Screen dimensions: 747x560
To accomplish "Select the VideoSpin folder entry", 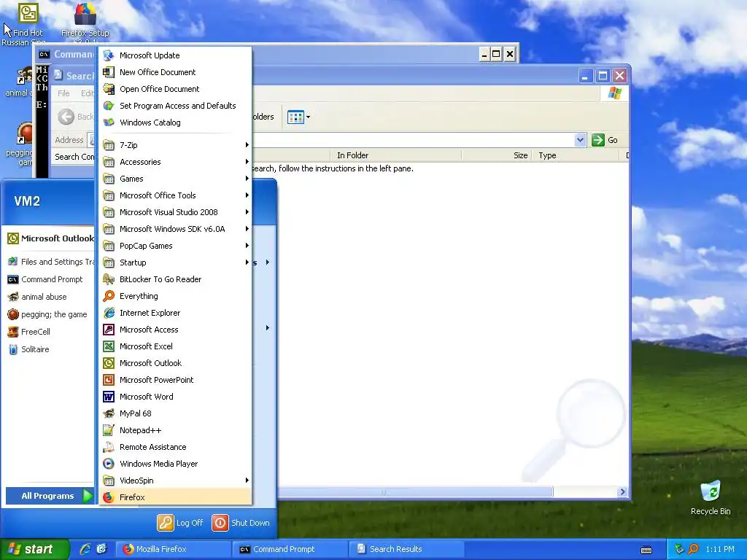I will pyautogui.click(x=175, y=480).
